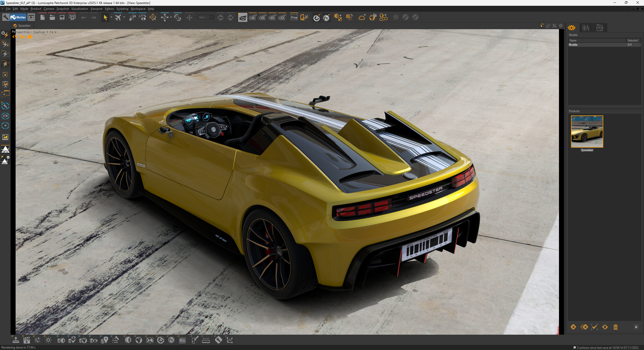Open the statistics graph icon
The width and height of the screenshot is (644, 350).
[x=229, y=340]
